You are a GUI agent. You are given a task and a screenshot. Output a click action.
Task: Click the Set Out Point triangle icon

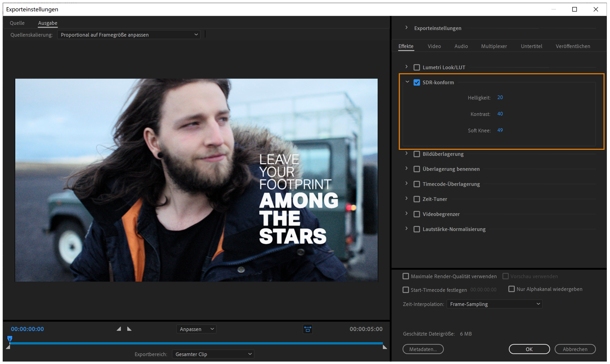pos(129,329)
